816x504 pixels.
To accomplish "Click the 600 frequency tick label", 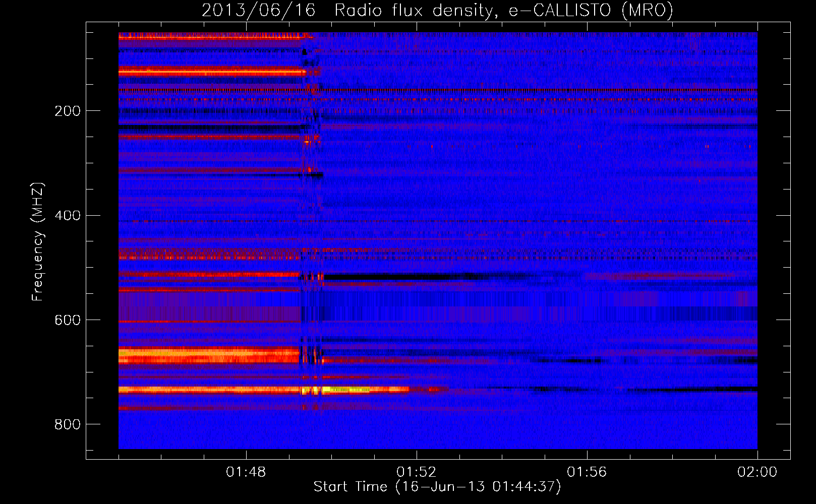I will pyautogui.click(x=68, y=321).
